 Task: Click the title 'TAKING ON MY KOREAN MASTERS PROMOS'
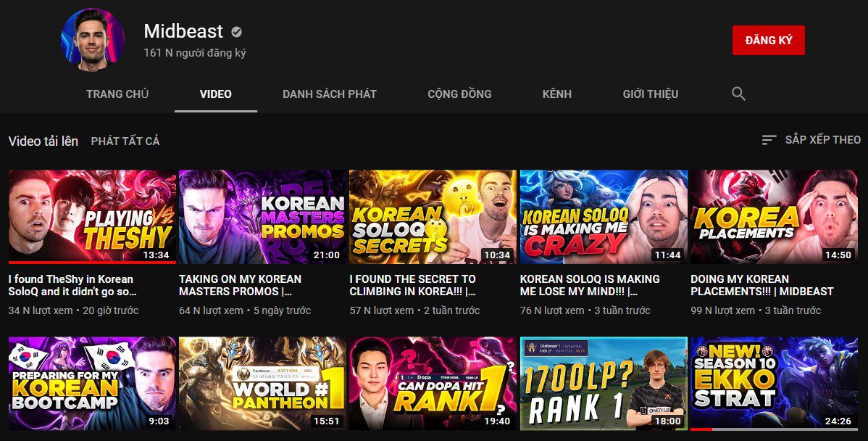click(x=241, y=285)
